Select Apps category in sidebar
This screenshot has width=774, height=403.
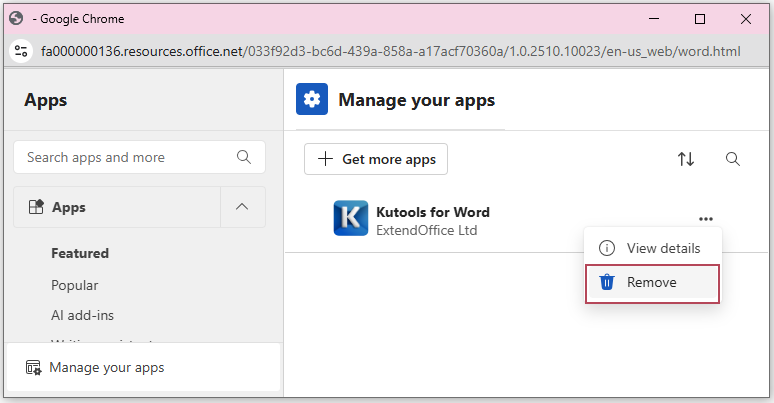117,207
